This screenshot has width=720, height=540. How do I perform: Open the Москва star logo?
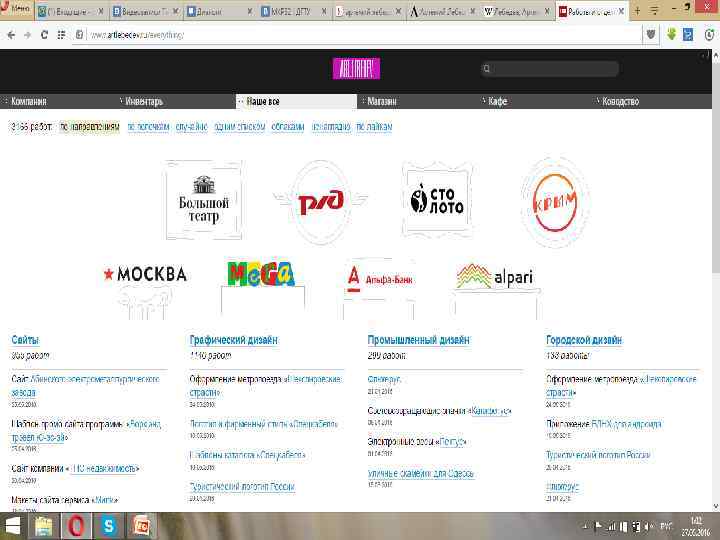coord(145,275)
